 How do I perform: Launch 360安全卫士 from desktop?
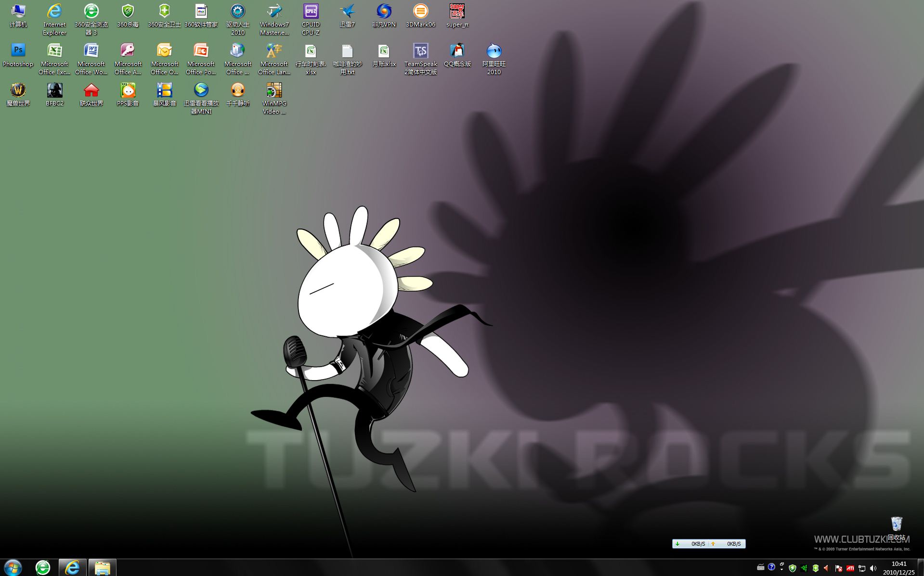pos(164,16)
